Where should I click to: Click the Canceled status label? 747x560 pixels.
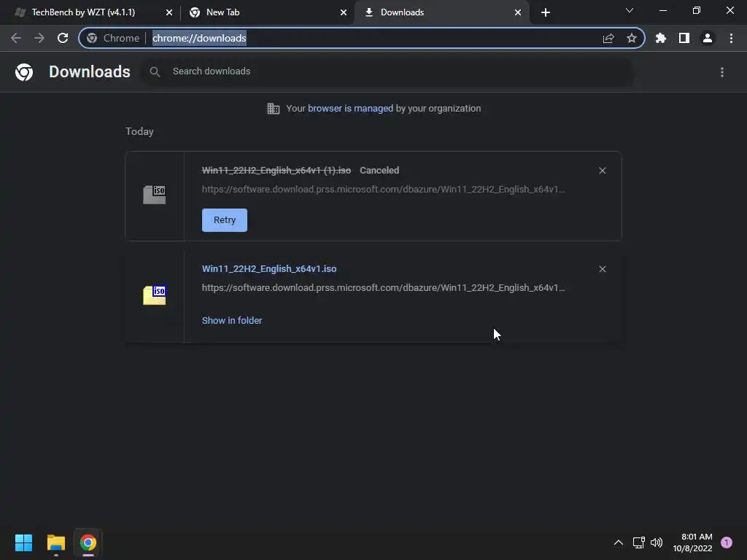click(x=379, y=171)
